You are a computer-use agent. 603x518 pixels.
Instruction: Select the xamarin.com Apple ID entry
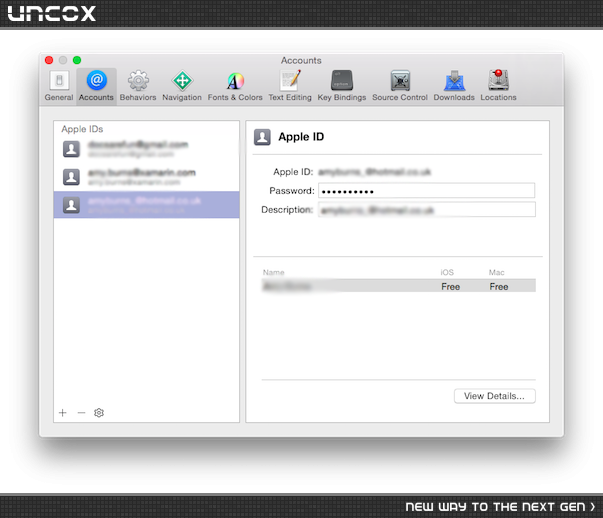pyautogui.click(x=147, y=177)
